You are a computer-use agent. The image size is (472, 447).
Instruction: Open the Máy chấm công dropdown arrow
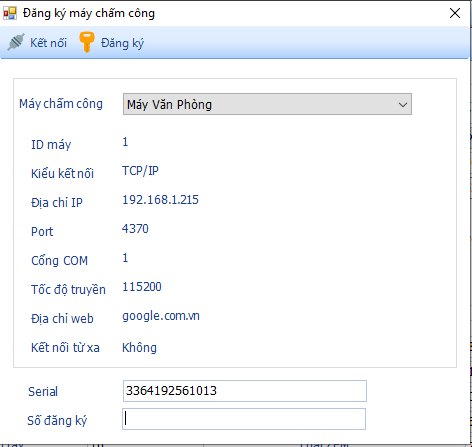403,105
